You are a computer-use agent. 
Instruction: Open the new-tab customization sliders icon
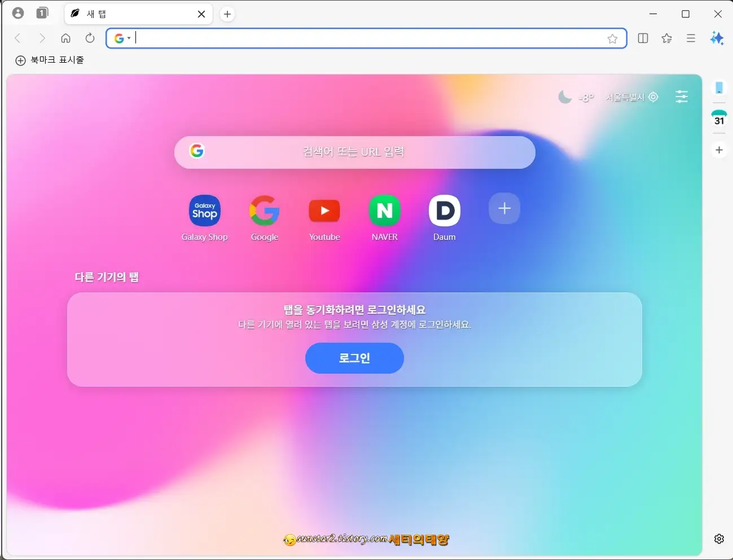click(682, 97)
